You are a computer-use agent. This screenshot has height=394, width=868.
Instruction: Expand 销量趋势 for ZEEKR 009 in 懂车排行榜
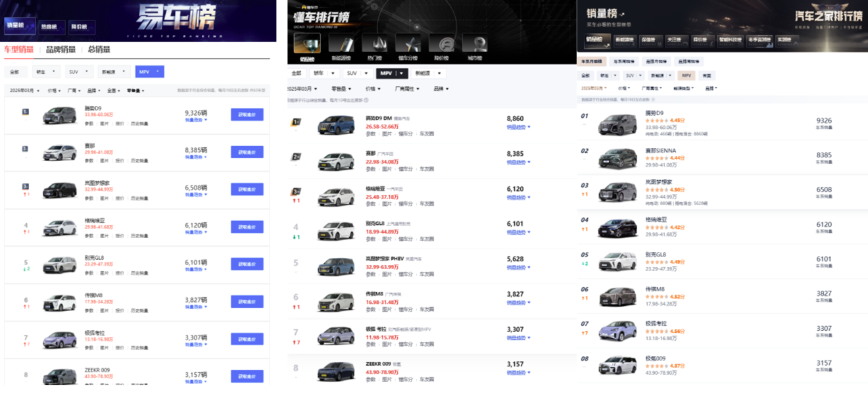pos(518,373)
